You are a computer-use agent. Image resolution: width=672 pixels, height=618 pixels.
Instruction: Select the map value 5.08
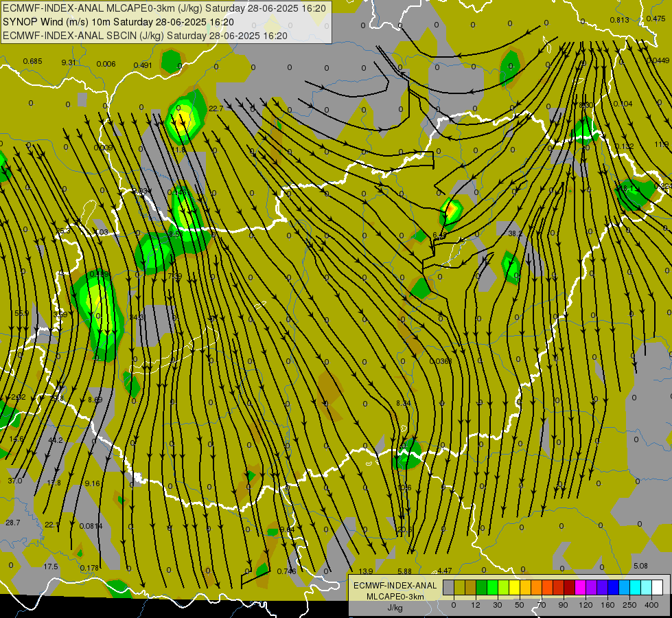point(640,566)
